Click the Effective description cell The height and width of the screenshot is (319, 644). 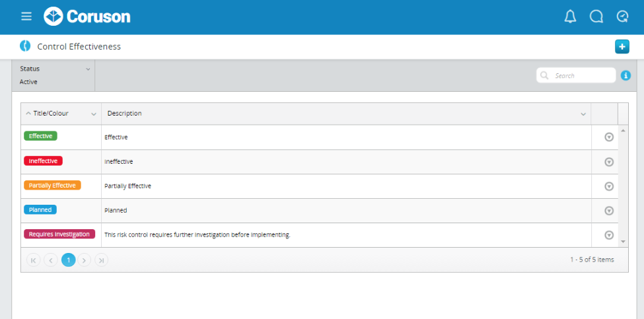346,137
